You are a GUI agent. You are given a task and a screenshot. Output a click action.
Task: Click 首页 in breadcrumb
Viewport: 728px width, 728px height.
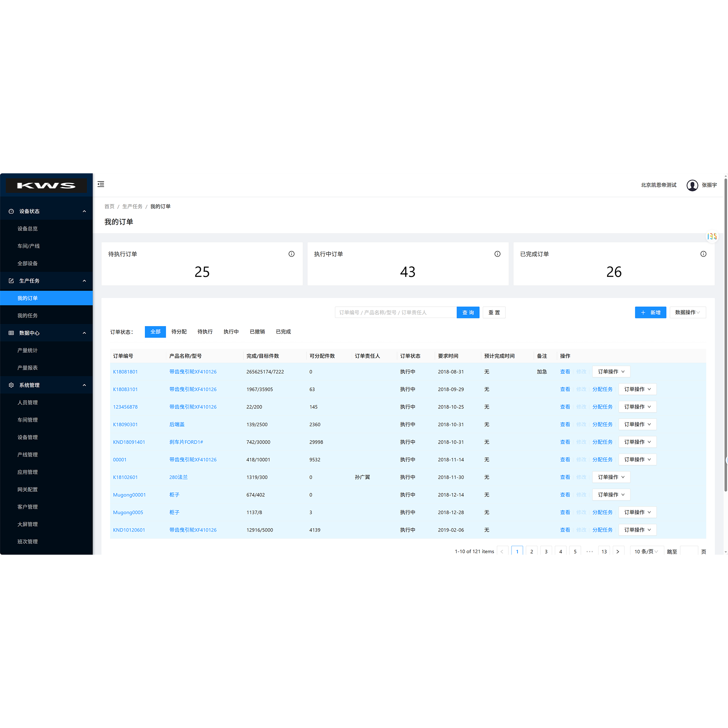[110, 207]
